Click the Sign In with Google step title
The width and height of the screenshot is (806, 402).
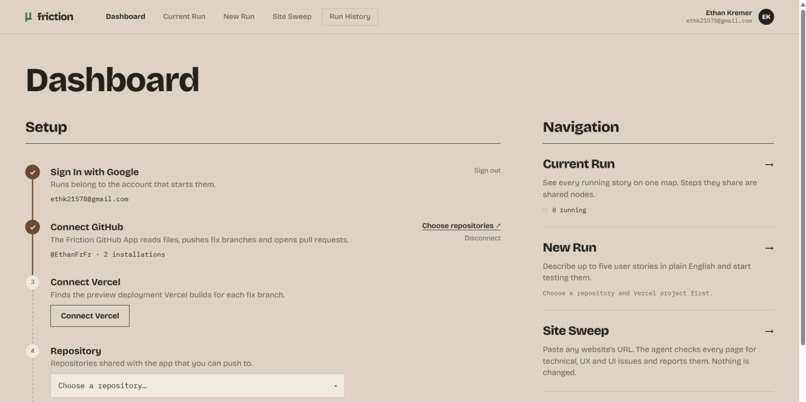coord(95,172)
